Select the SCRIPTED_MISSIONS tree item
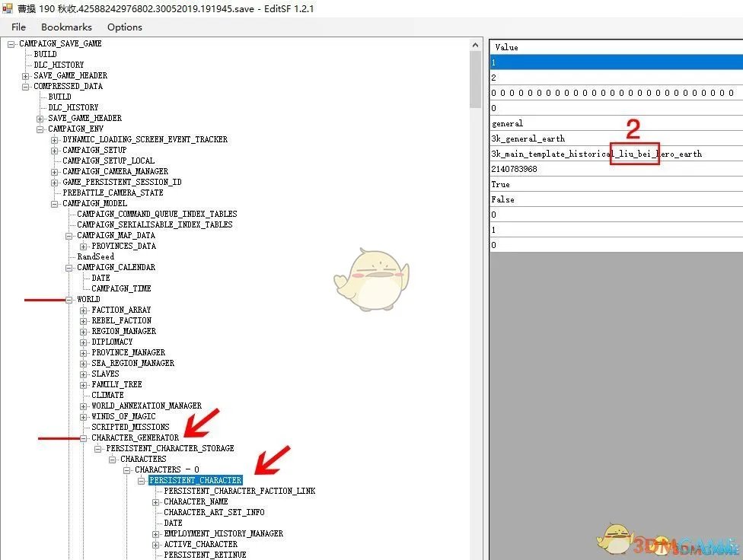743x560 pixels. [130, 428]
